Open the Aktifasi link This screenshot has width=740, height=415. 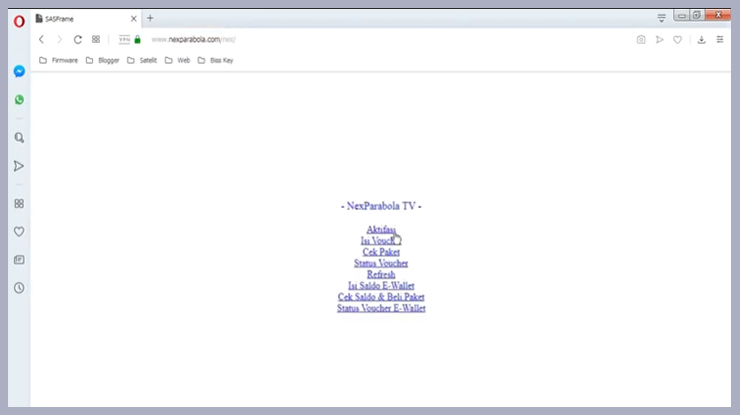(381, 229)
